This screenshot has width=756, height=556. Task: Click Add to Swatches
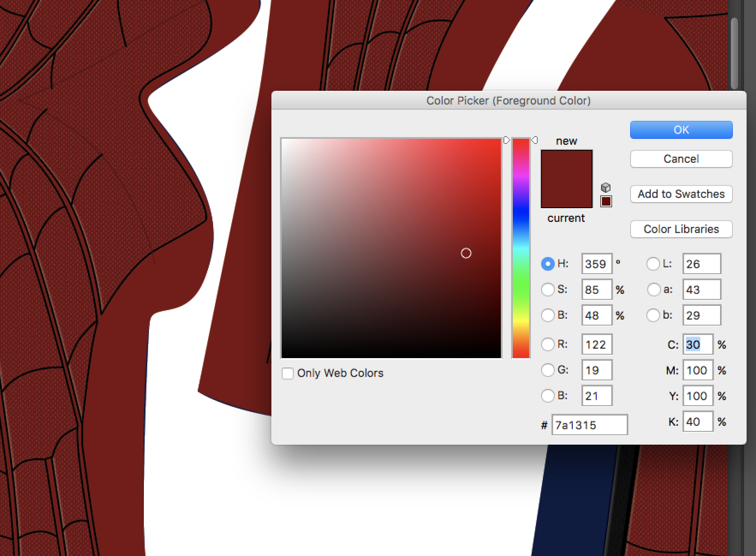click(x=681, y=194)
